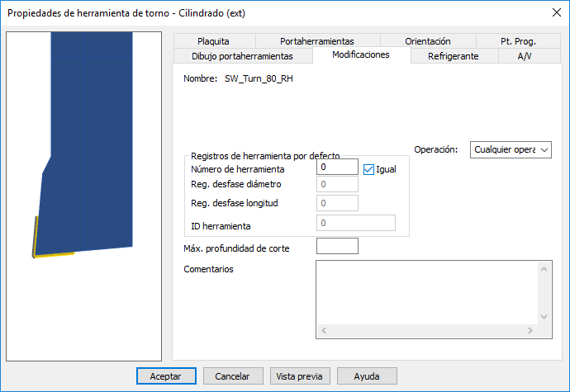Click Comentarios scroll left arrow
This screenshot has width=570, height=392.
324,331
